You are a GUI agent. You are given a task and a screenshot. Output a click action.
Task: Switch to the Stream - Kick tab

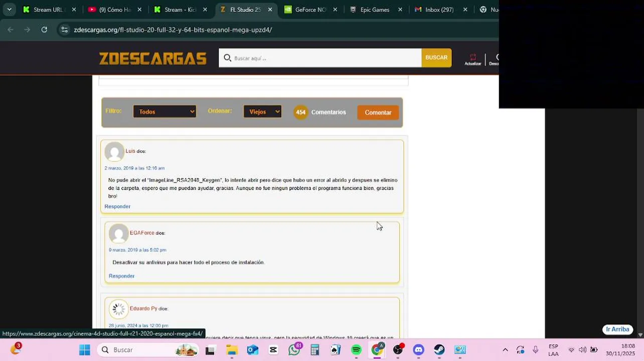pyautogui.click(x=180, y=10)
